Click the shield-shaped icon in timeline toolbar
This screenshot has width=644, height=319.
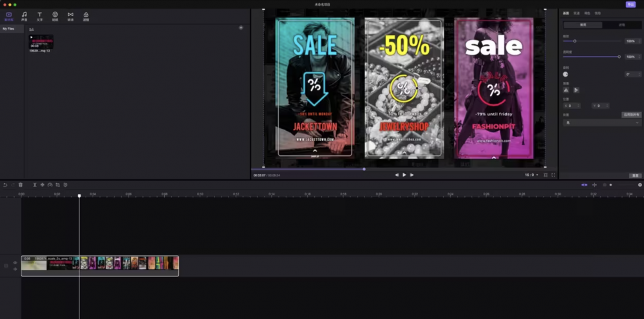pyautogui.click(x=65, y=185)
